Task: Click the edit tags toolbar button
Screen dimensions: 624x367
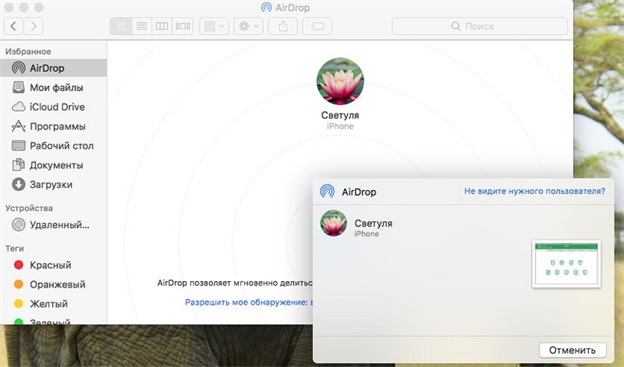Action: pyautogui.click(x=317, y=26)
